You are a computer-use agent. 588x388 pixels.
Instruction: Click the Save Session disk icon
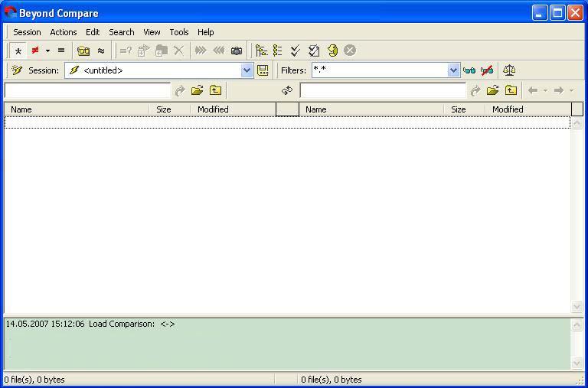coord(263,70)
